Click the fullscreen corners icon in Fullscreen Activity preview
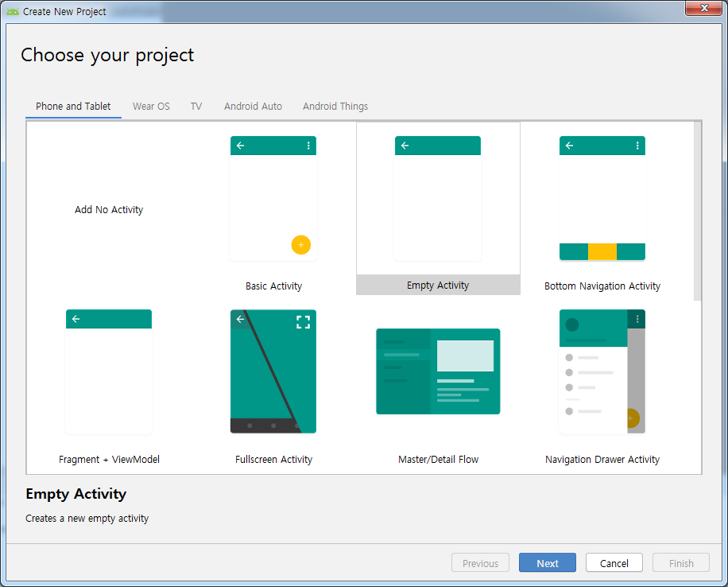 (x=303, y=321)
